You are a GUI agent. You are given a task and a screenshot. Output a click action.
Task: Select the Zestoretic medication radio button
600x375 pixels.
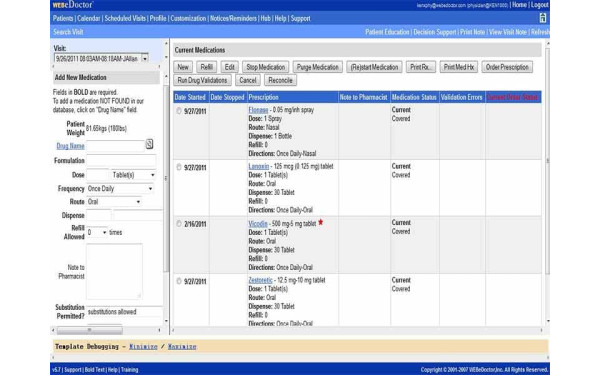(x=179, y=281)
